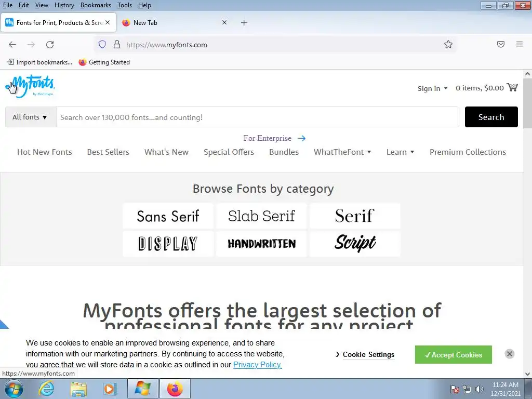Dismiss the cookie banner with the X

(x=509, y=354)
